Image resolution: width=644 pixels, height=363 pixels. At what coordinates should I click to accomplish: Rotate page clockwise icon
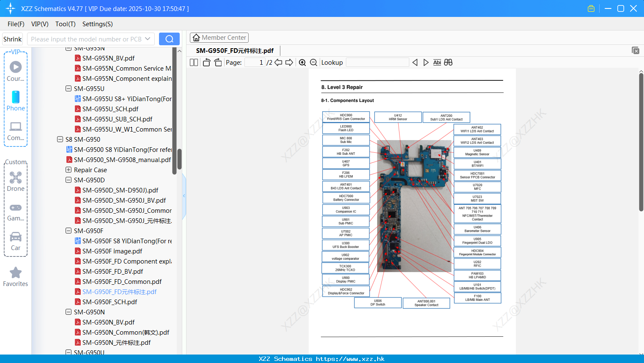click(x=218, y=62)
